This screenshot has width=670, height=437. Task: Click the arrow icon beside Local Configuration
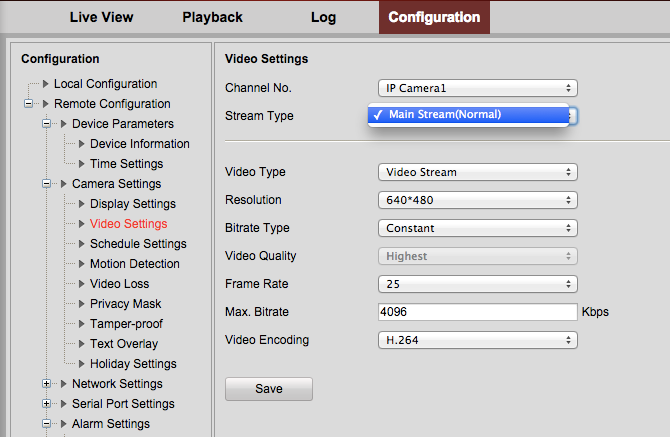click(46, 84)
